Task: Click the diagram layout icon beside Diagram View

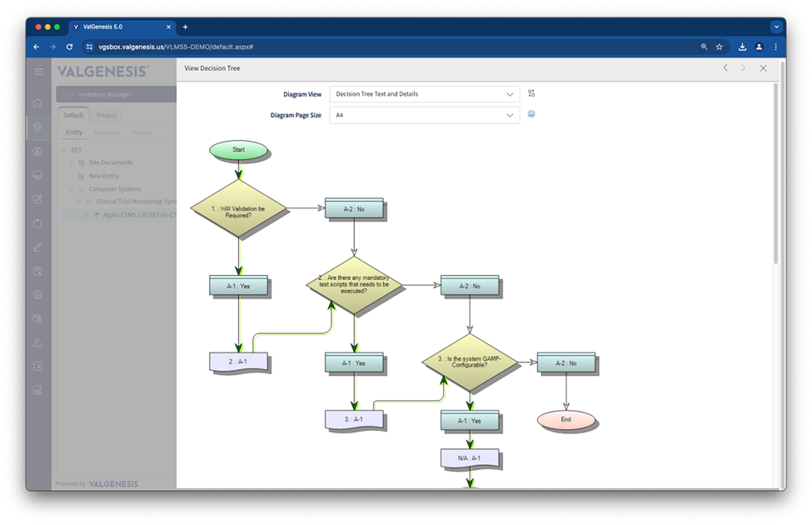Action: coord(531,93)
